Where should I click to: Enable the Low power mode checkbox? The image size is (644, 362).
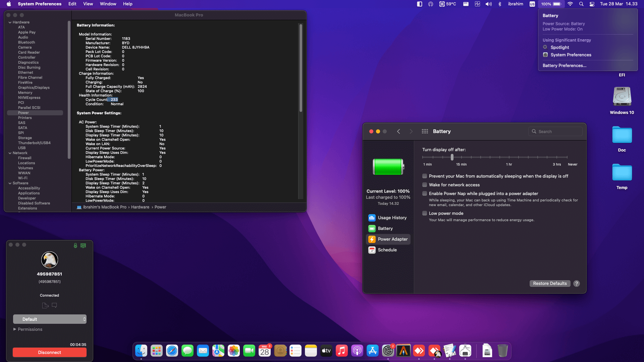(425, 213)
